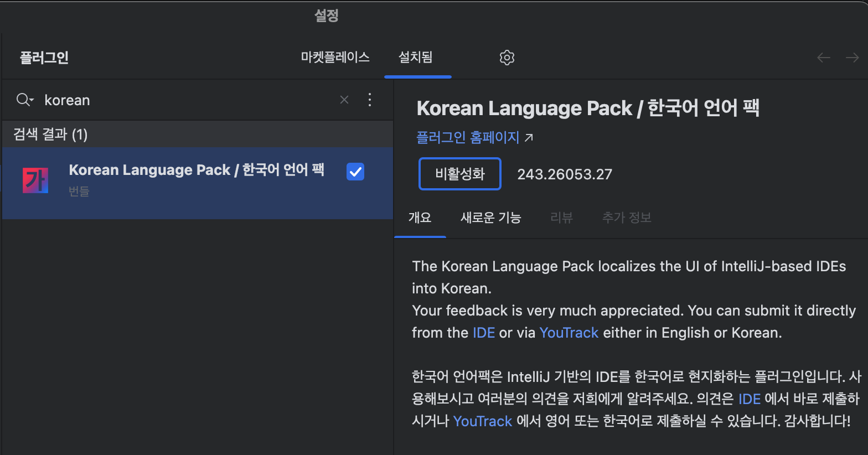This screenshot has height=455, width=868.
Task: Click the IDE link in Korean description
Action: [750, 399]
